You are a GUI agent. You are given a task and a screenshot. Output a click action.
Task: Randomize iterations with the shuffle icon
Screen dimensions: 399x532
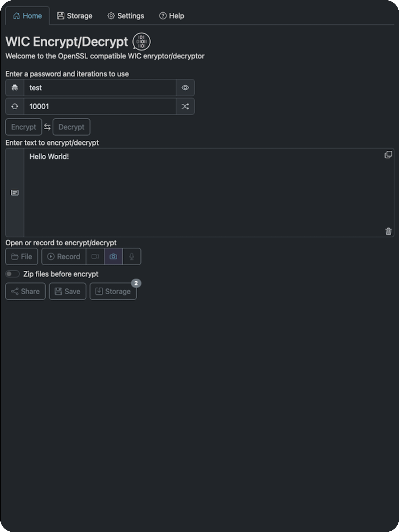tap(185, 106)
